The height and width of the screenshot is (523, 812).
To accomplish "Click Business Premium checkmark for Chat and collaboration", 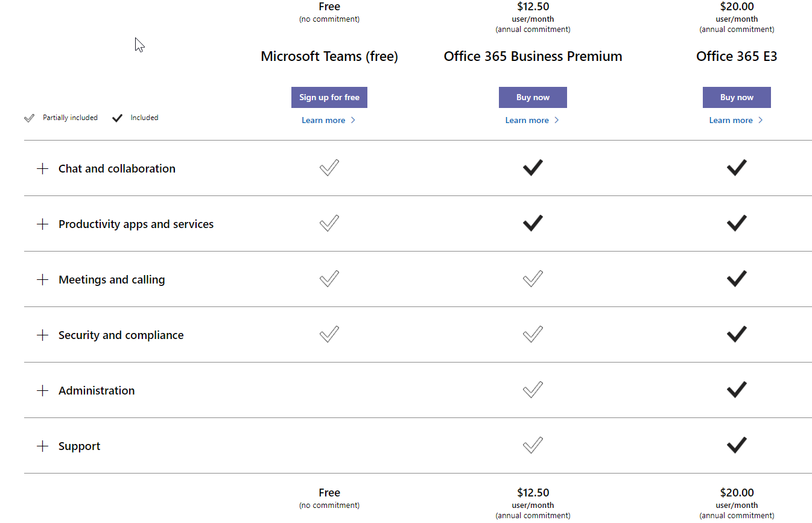I will pos(533,168).
